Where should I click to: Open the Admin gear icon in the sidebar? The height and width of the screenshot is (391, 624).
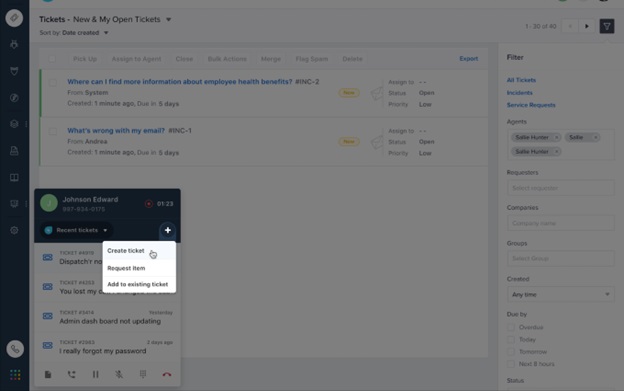14,230
